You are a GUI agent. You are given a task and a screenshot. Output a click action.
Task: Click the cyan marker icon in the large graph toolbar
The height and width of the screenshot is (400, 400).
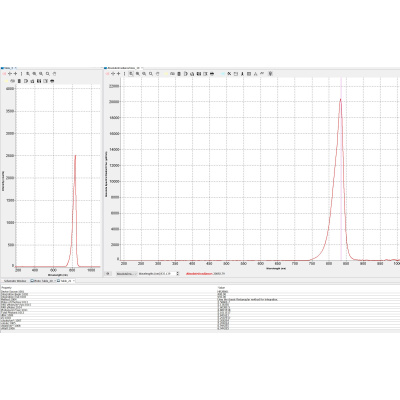pyautogui.click(x=222, y=74)
